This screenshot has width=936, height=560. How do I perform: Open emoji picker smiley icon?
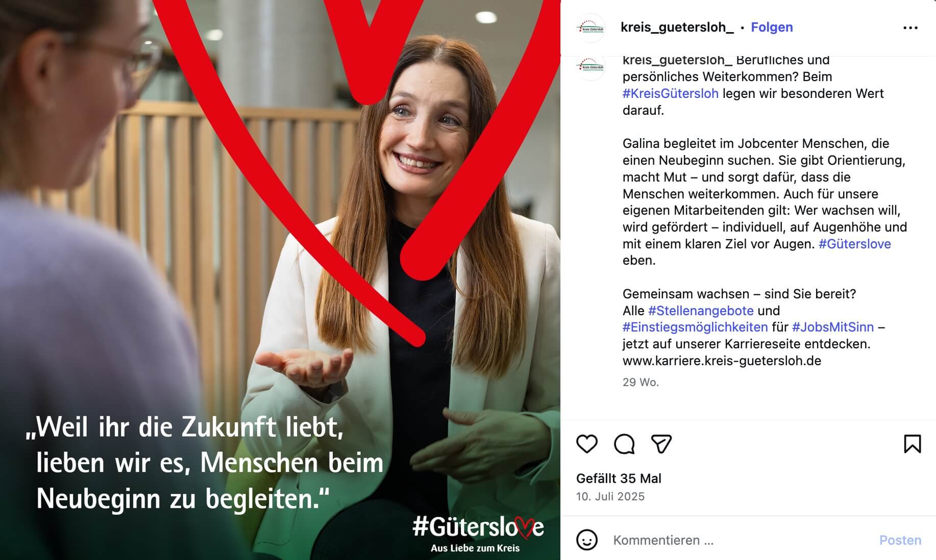586,540
